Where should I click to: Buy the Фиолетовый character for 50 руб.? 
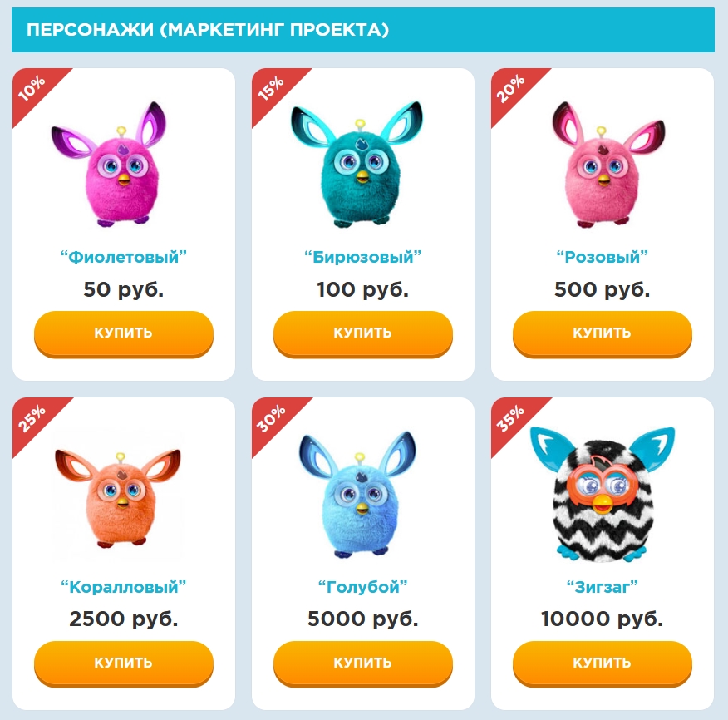tap(124, 333)
